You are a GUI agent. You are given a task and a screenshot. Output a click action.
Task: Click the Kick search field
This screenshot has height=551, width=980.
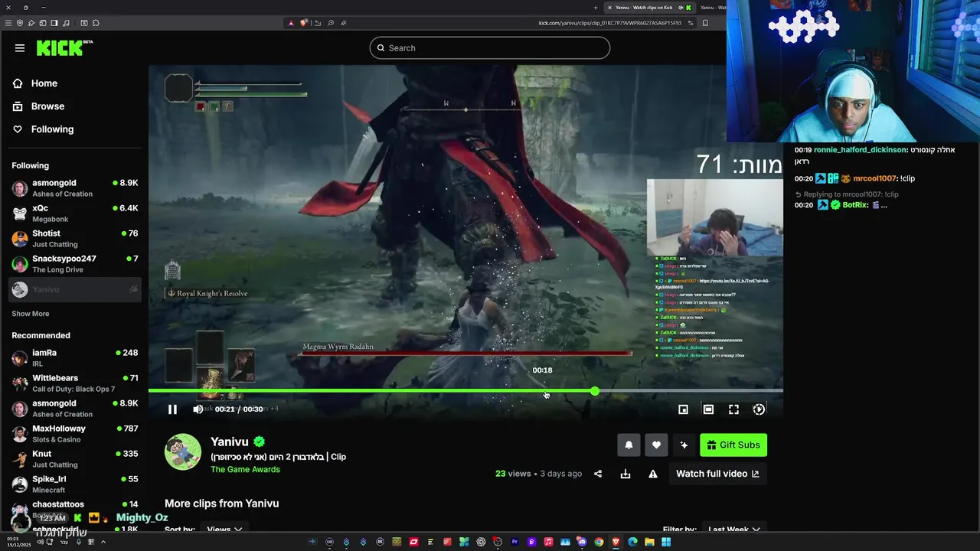point(490,48)
